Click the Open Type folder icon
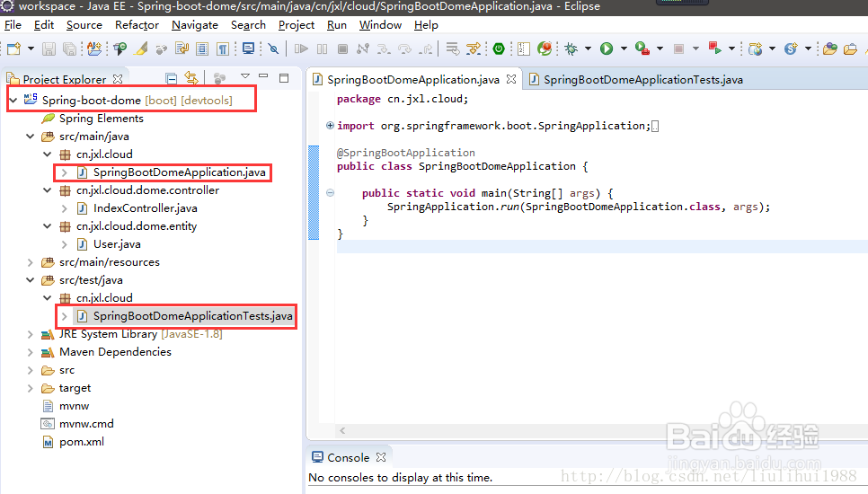This screenshot has height=494, width=868. pos(829,49)
